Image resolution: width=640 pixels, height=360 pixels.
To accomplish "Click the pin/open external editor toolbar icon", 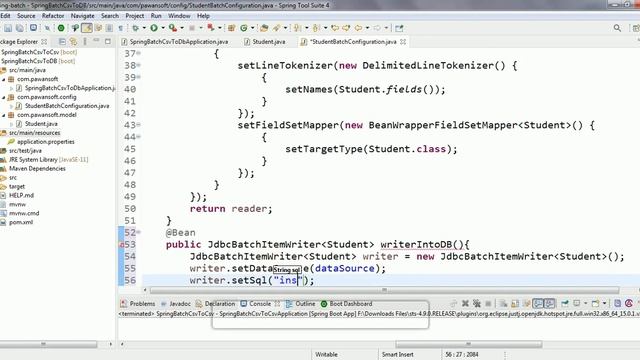I will (399, 28).
